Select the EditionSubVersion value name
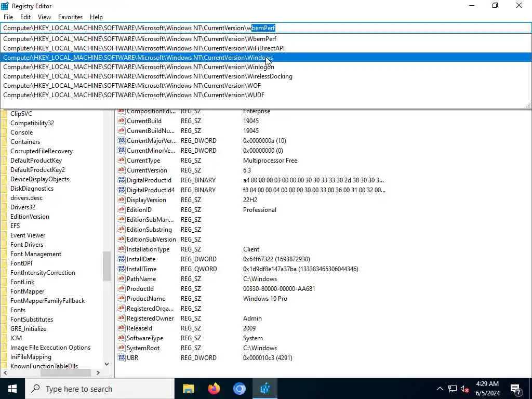The image size is (532, 399). point(151,239)
